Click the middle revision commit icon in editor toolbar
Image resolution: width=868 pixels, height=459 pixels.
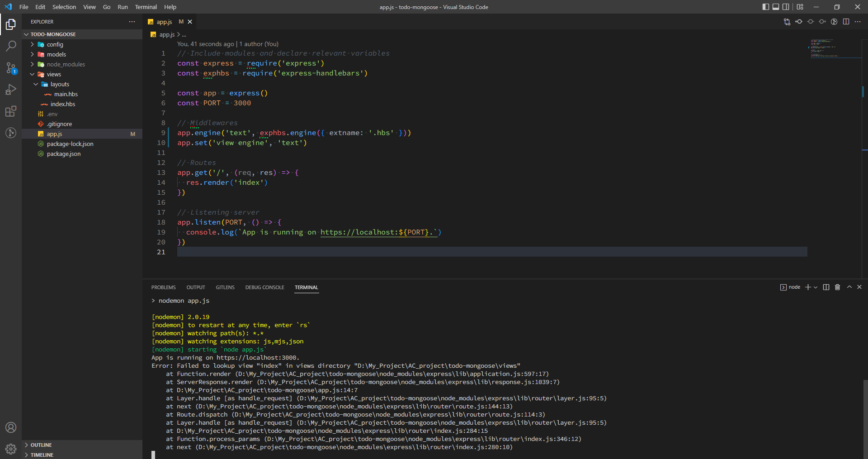point(811,22)
